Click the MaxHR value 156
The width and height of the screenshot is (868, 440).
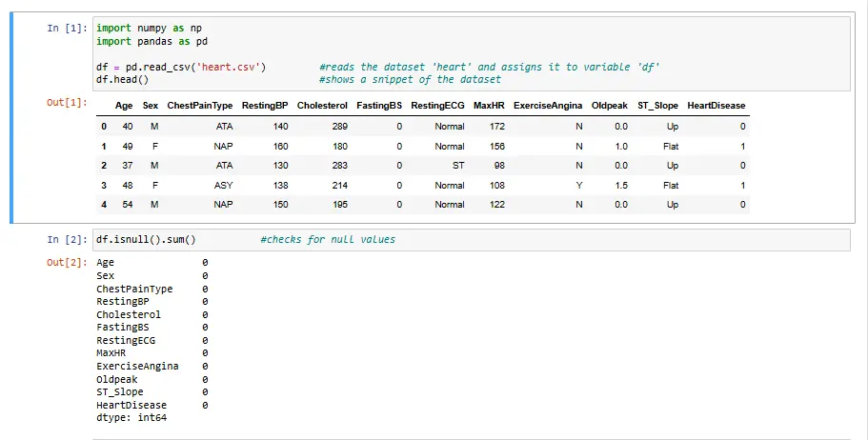pyautogui.click(x=497, y=147)
